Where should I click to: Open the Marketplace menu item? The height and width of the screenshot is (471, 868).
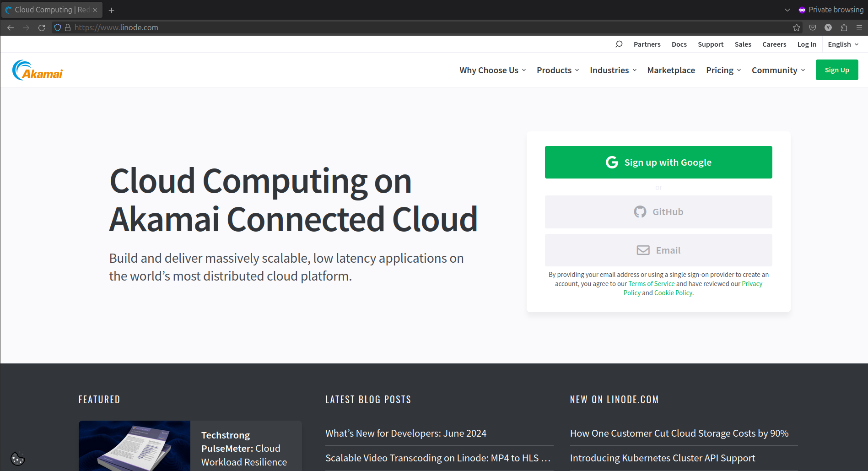pyautogui.click(x=671, y=70)
